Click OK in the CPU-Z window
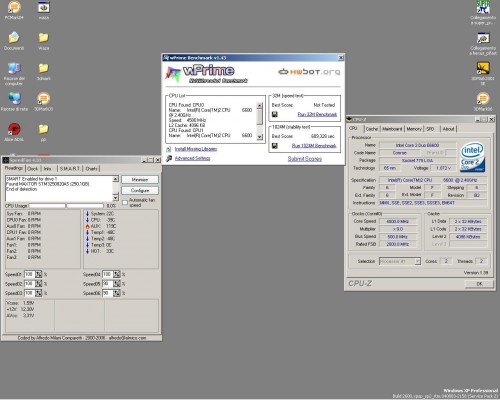 (479, 284)
